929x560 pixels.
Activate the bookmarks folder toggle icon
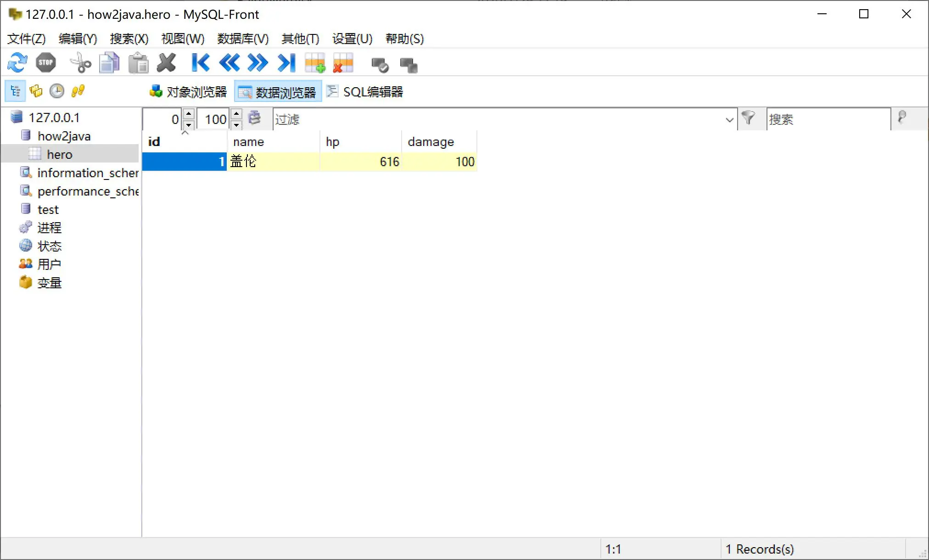point(36,91)
